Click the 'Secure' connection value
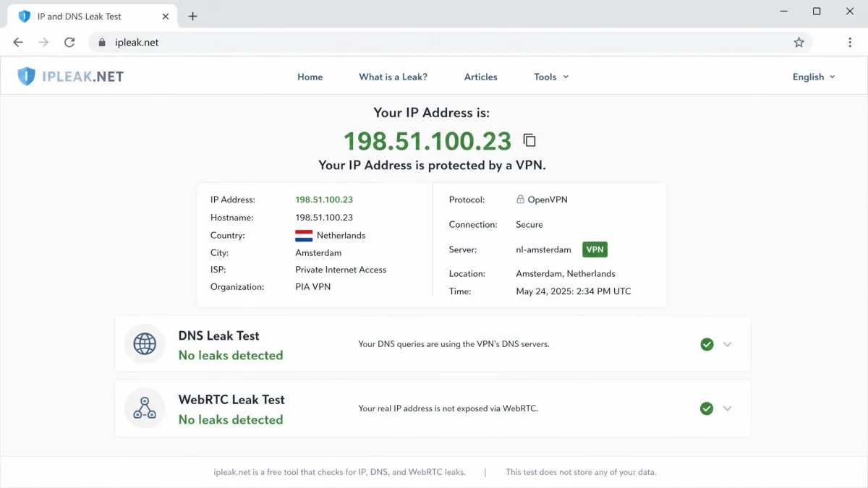The height and width of the screenshot is (488, 868). pyautogui.click(x=529, y=225)
